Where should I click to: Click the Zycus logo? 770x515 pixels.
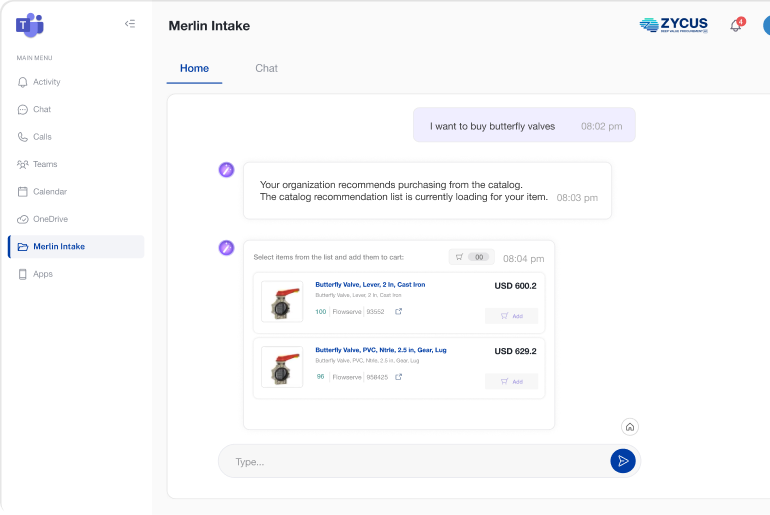coord(674,25)
